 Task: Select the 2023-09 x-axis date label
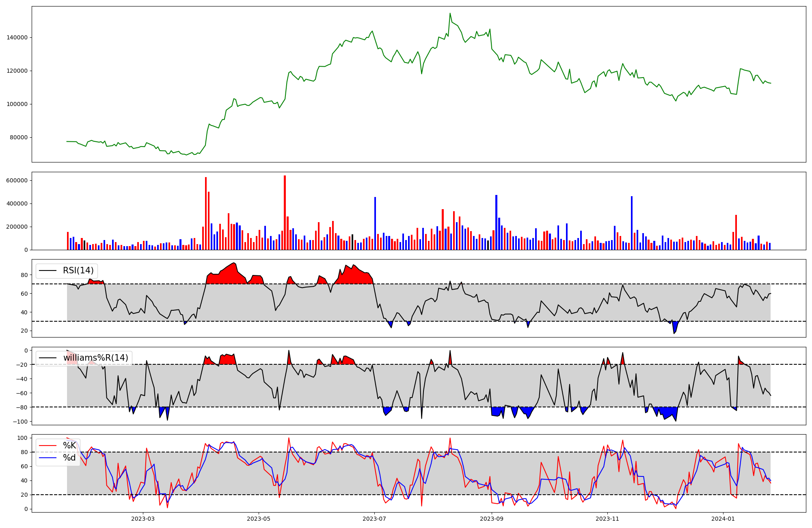pos(492,519)
